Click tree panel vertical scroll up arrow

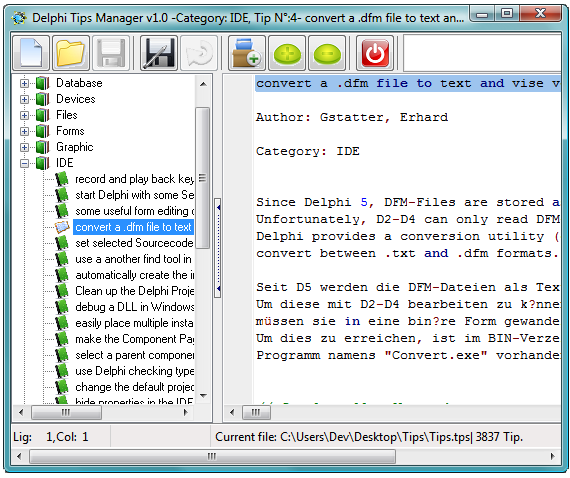coord(203,84)
